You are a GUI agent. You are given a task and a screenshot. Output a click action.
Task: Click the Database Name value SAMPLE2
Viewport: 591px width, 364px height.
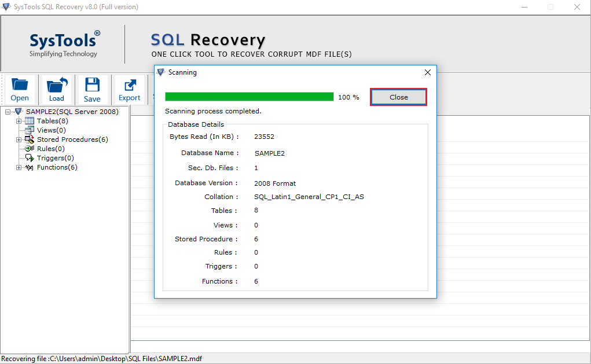point(270,153)
